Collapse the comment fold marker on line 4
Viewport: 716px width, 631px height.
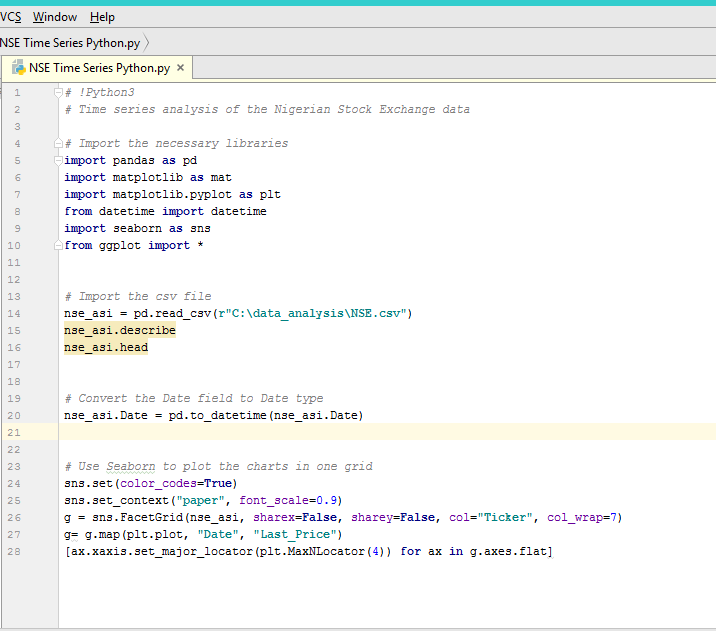pos(58,143)
